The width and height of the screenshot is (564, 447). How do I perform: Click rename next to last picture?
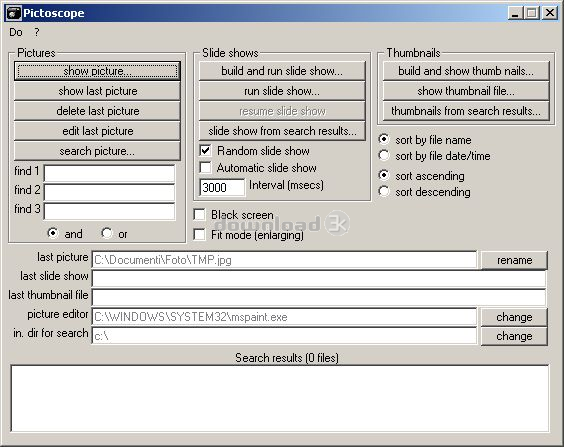(x=514, y=260)
